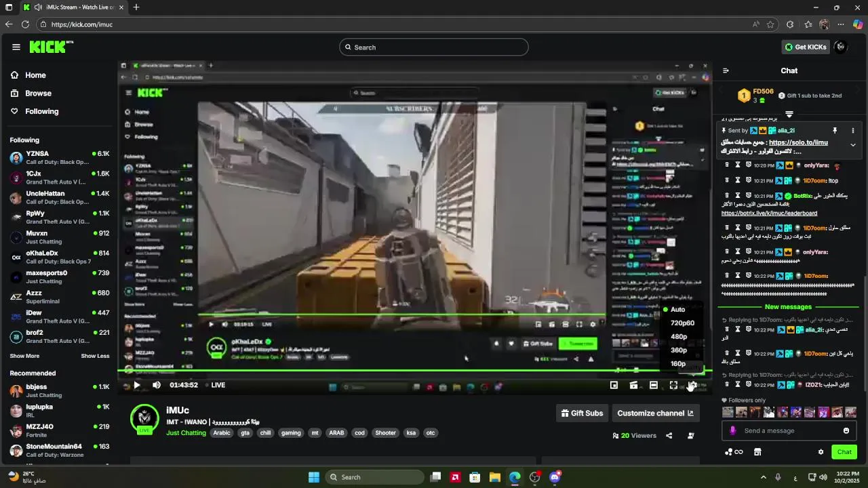Open brof2 channel in sidebar
The image size is (868, 488).
point(59,337)
